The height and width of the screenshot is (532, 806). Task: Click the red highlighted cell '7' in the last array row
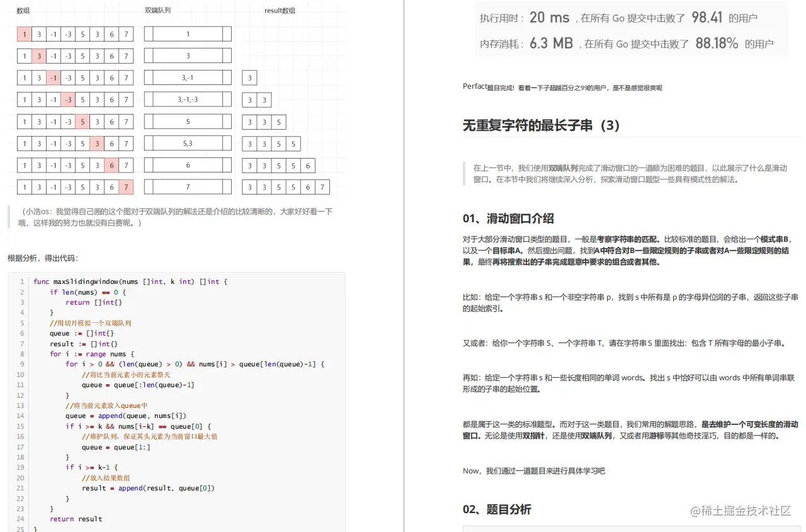pos(126,188)
